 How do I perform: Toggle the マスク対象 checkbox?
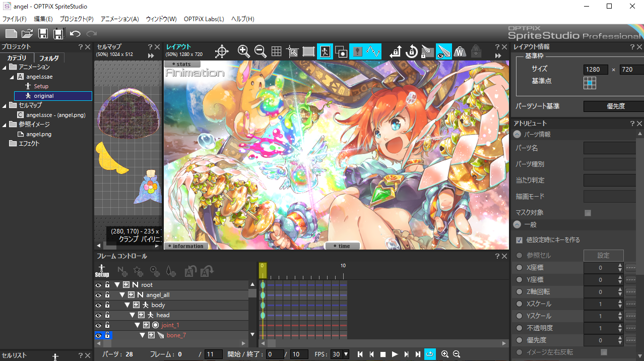tap(588, 213)
